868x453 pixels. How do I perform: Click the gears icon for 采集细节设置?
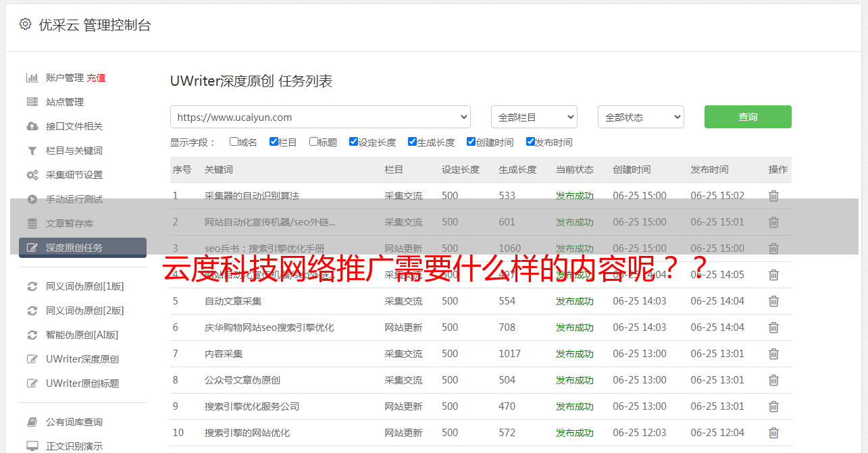(32, 175)
